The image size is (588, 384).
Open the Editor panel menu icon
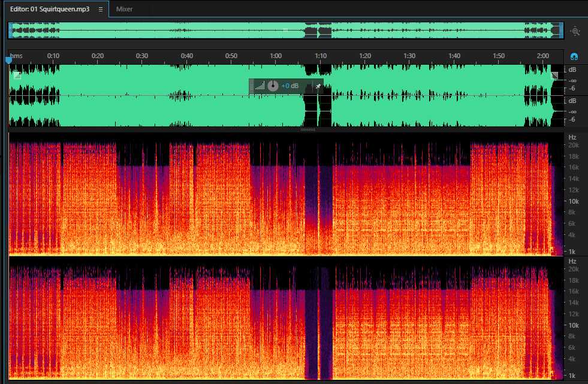(101, 10)
